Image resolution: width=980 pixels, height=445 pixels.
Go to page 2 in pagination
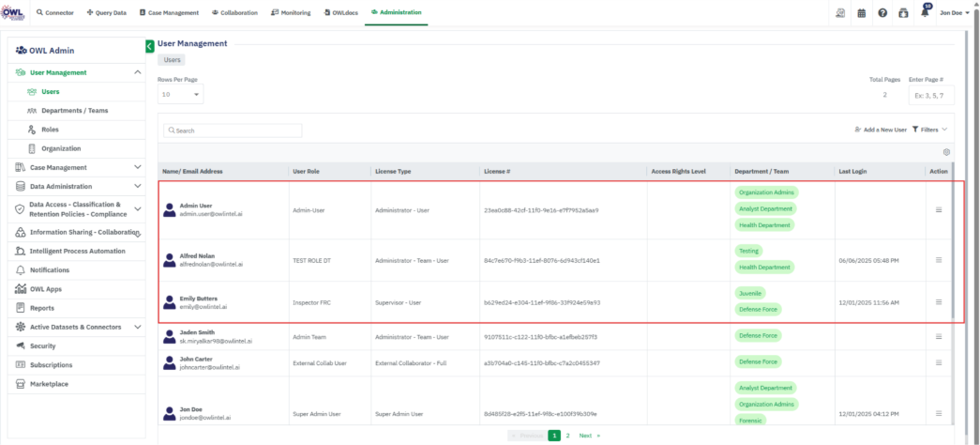click(x=567, y=436)
